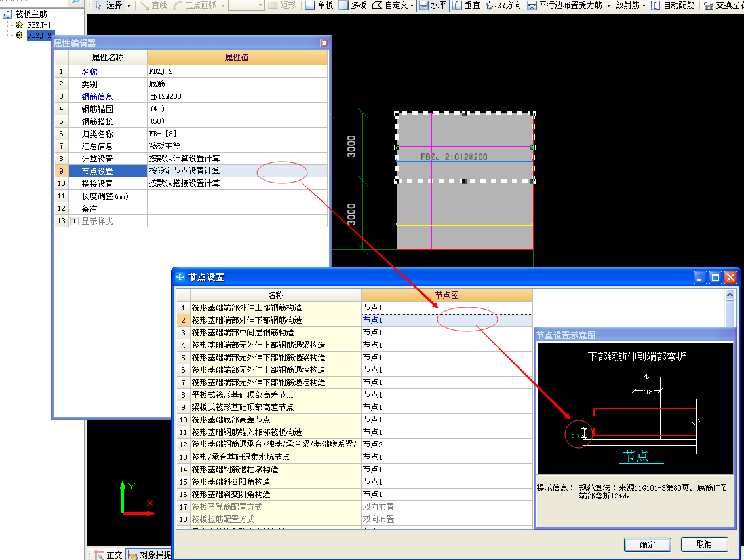Select 平行边布置受力筋 tool
The image size is (744, 560).
564,5
